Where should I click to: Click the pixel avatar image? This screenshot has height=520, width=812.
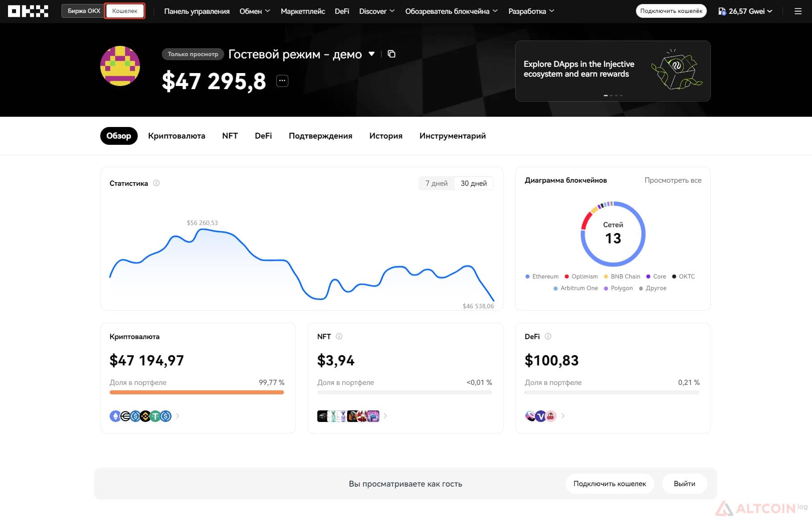pos(120,66)
